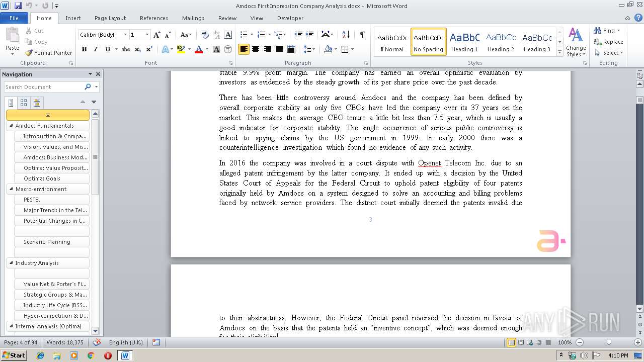Click Save icon in Quick Access Toolbar
The height and width of the screenshot is (362, 644).
(x=18, y=6)
